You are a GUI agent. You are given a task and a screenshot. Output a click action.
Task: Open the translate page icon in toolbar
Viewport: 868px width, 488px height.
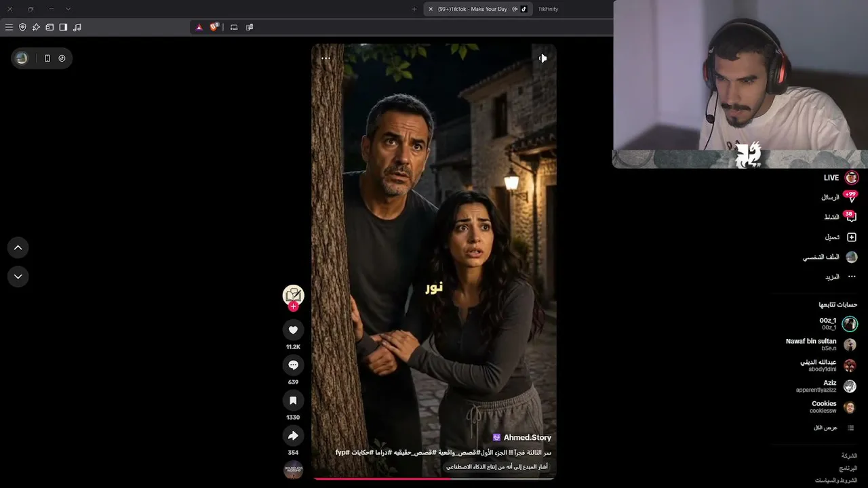250,27
